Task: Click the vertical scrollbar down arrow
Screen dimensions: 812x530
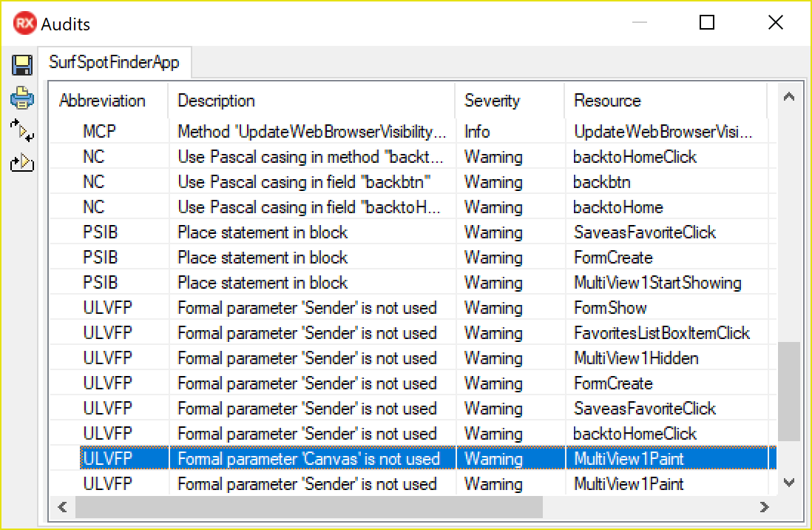Action: pyautogui.click(x=788, y=483)
